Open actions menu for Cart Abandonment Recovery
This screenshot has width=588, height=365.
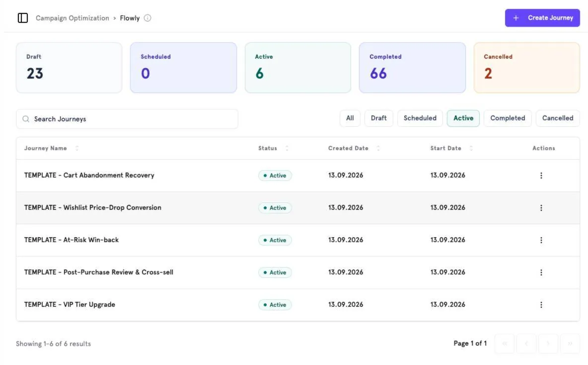[541, 176]
